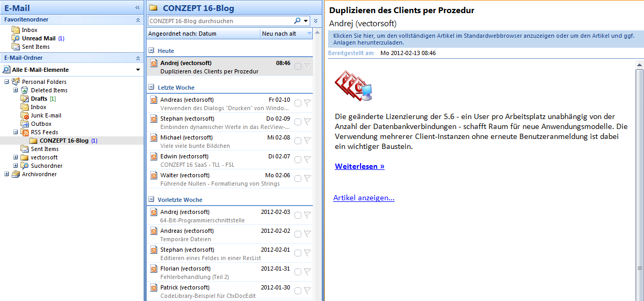Image resolution: width=644 pixels, height=301 pixels.
Task: Click the CONZEPT 16 logo image in article
Action: click(354, 85)
